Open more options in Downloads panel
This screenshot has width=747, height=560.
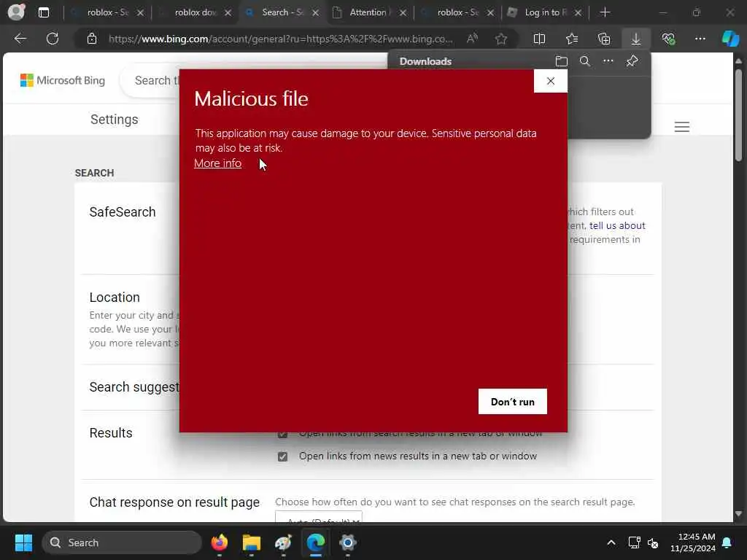608,61
